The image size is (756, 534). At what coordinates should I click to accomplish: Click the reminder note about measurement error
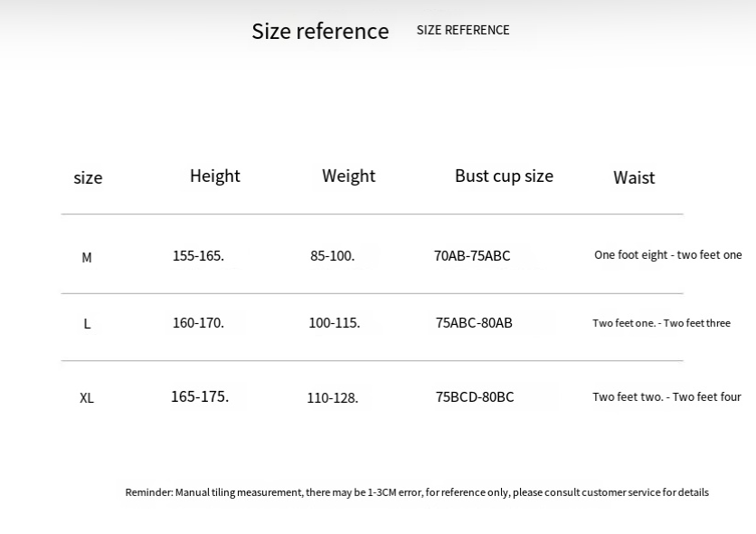(x=417, y=492)
